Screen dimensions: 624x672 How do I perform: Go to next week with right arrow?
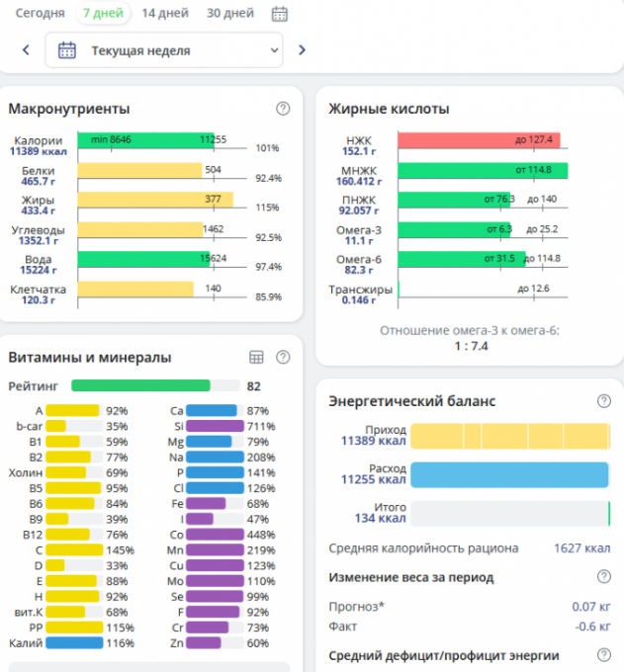tap(302, 50)
